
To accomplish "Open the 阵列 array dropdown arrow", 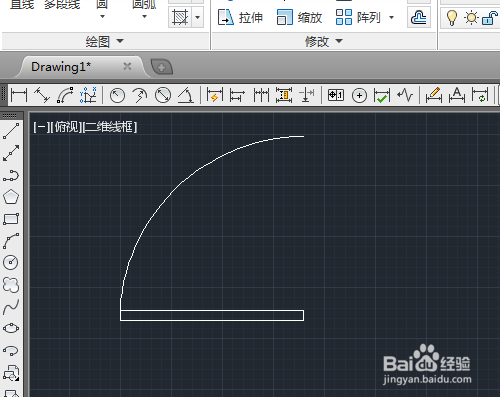I will pos(392,17).
